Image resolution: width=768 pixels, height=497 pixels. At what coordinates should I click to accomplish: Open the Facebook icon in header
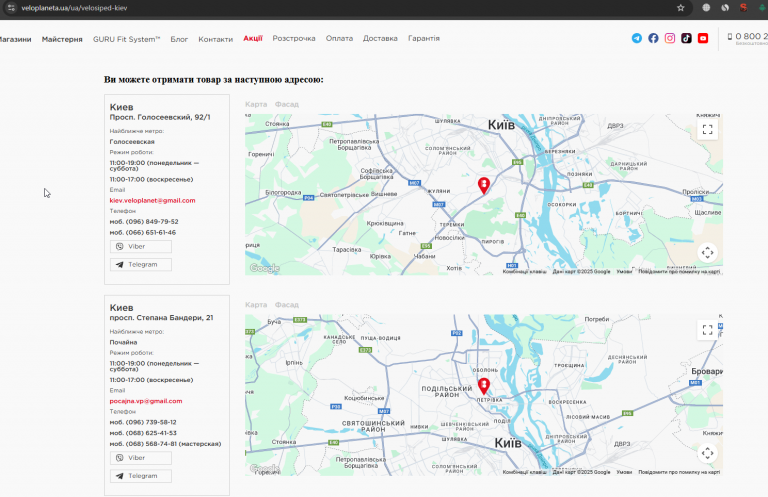click(x=653, y=38)
